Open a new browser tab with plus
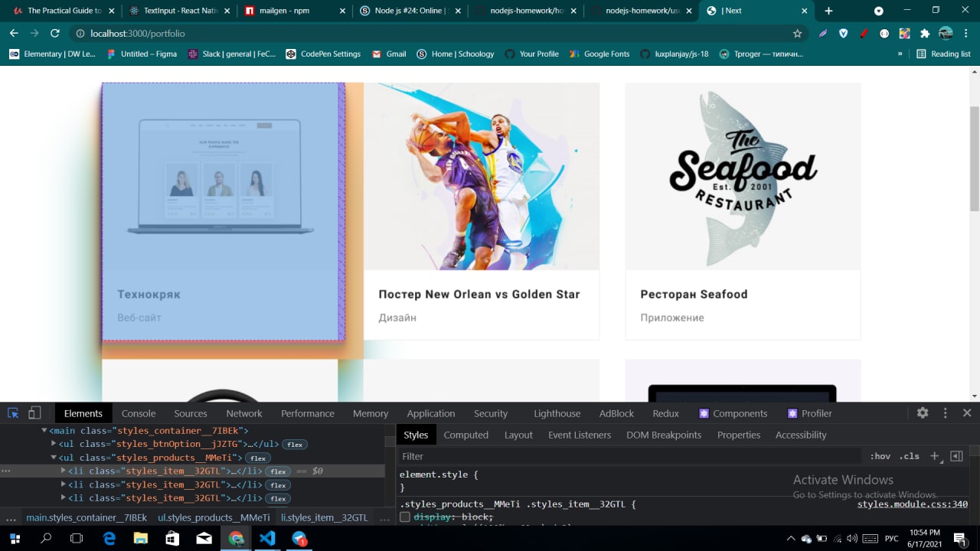Screen dimensions: 980x551 (828, 11)
